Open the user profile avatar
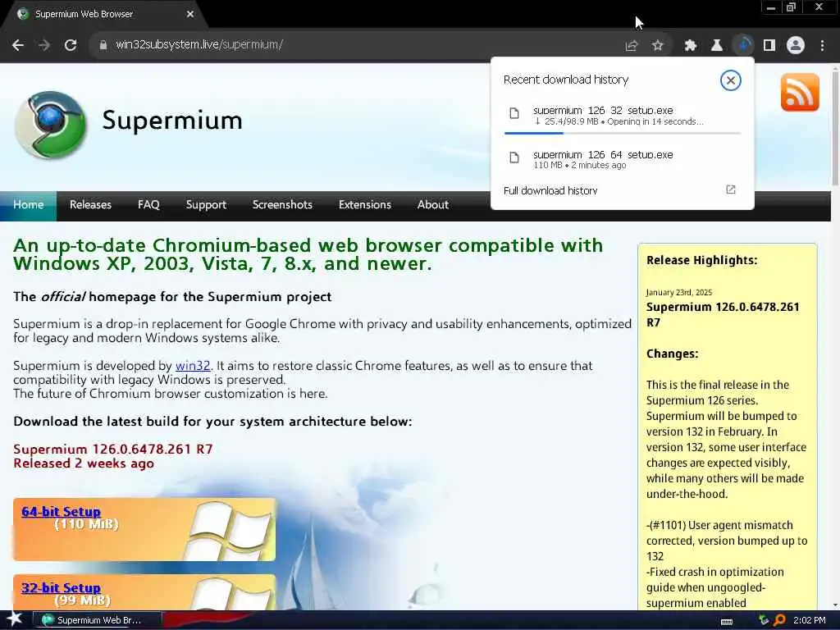Screen dimensions: 840x630 [796, 46]
